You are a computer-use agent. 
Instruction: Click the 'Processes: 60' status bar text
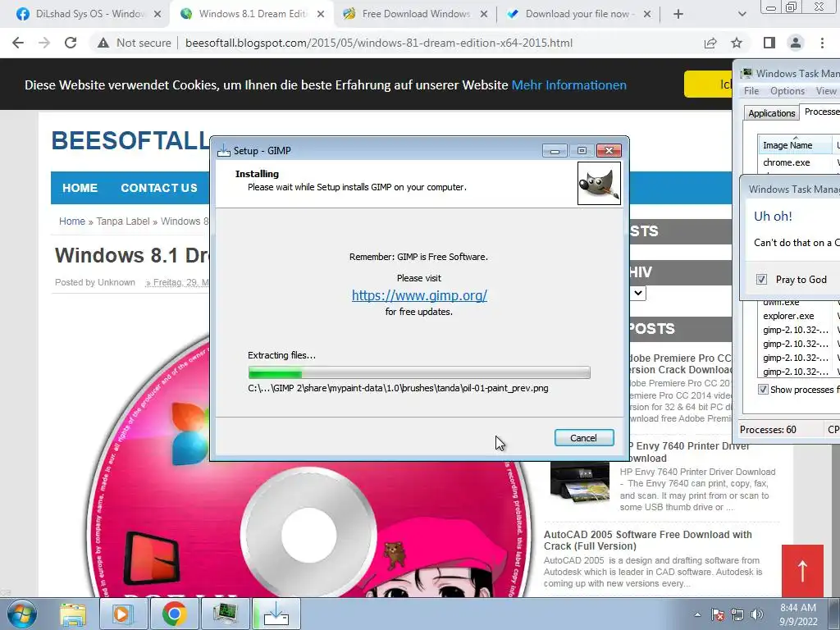(768, 430)
